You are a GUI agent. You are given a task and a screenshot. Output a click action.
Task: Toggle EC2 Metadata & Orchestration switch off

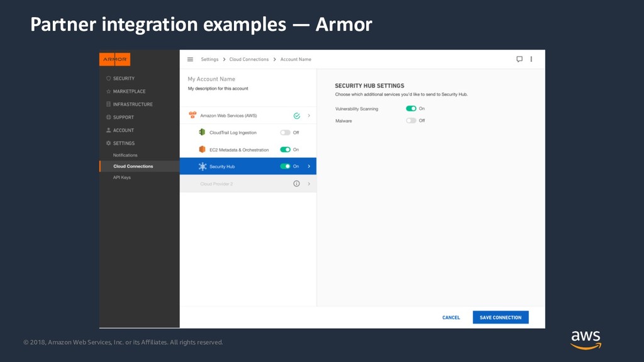[285, 150]
